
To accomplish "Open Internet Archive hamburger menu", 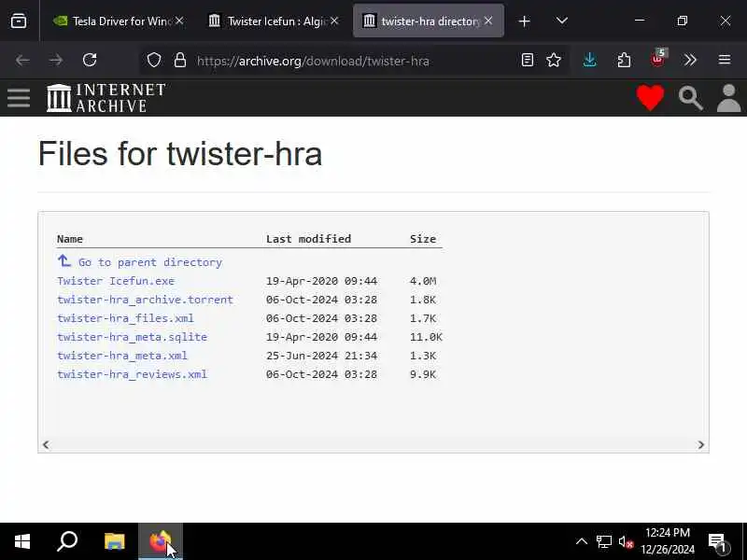I will [19, 98].
